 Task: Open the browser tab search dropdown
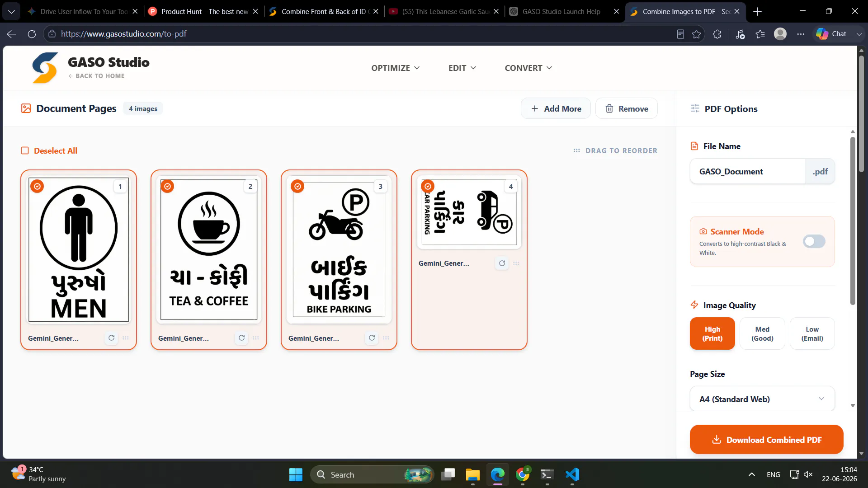(x=11, y=12)
